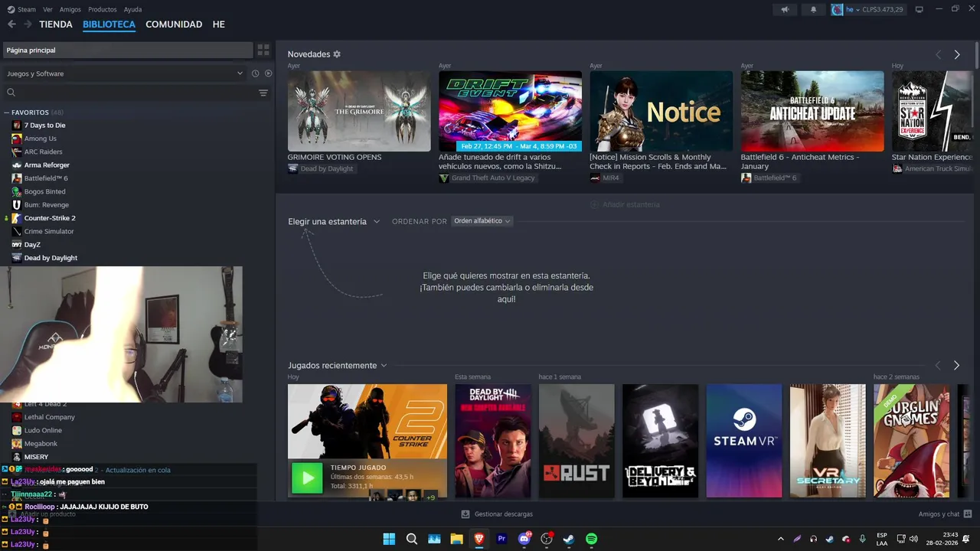The height and width of the screenshot is (551, 980).
Task: Toggle show ready-to-play games icon
Action: [x=268, y=73]
